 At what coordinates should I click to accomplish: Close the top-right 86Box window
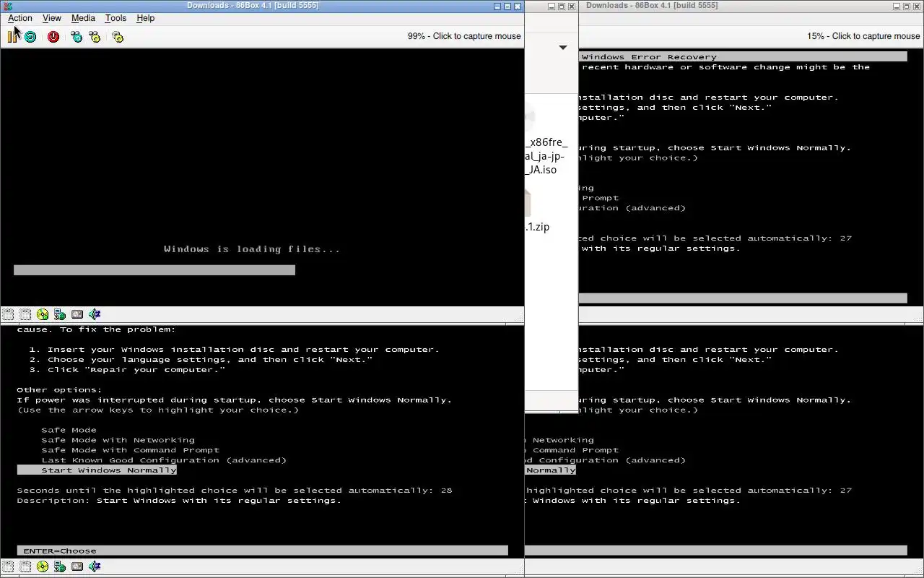[917, 6]
